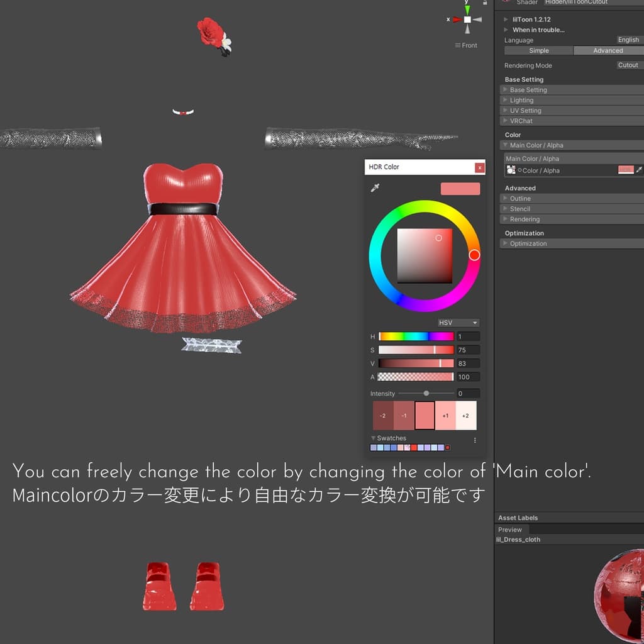This screenshot has height=644, width=644.
Task: Click the center cube of the scene gizmo
Action: (467, 19)
